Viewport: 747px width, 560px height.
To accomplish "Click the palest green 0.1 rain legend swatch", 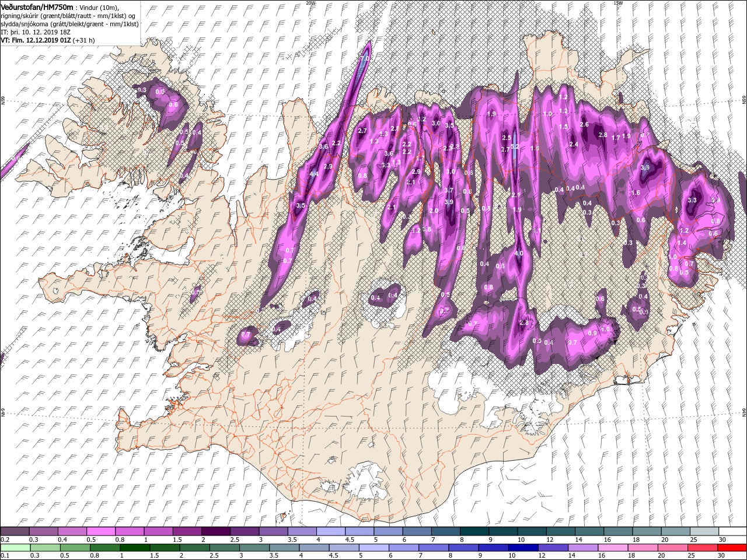I will [x=15, y=548].
